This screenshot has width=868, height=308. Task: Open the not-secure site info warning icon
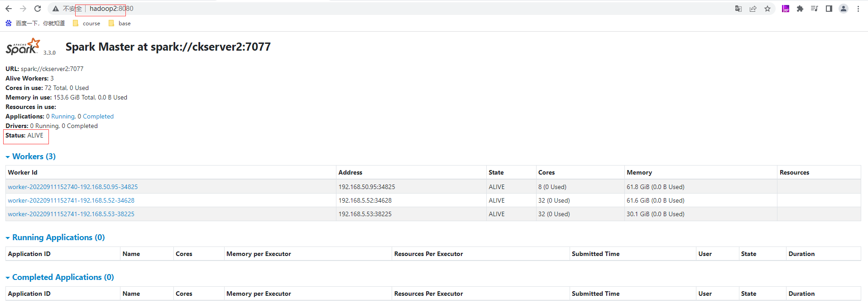(x=56, y=9)
